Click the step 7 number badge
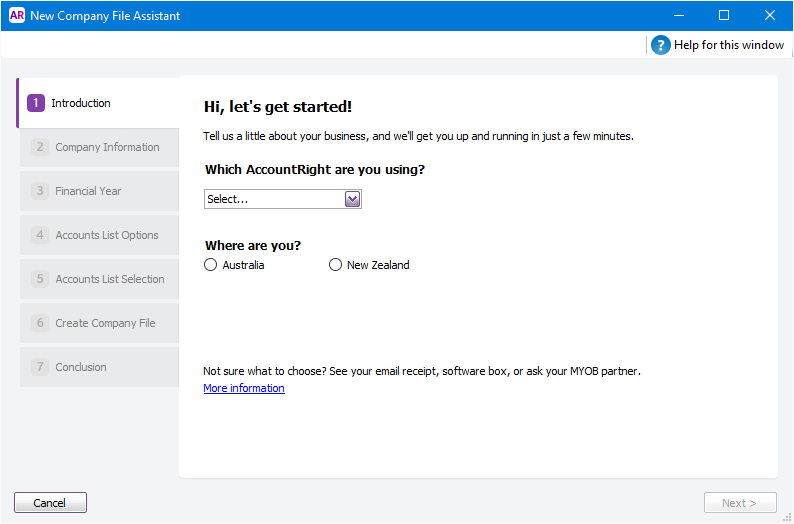 (x=40, y=367)
